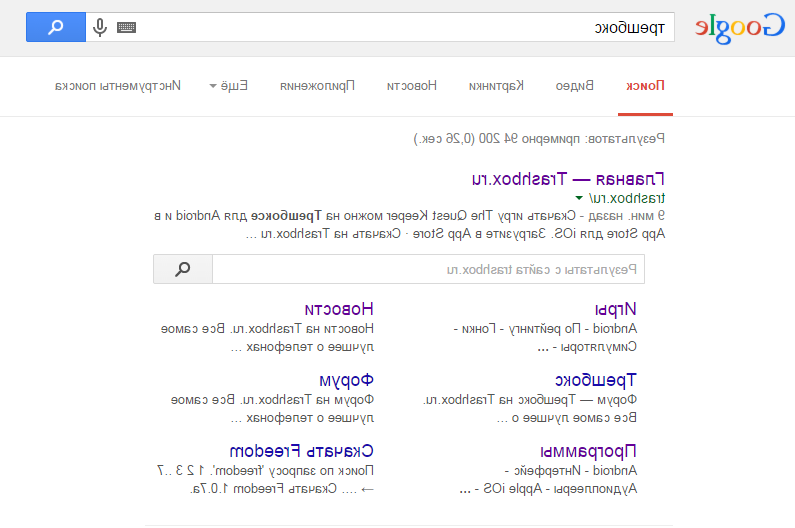Open the Игры sitelink
This screenshot has width=795, height=528.
pyautogui.click(x=616, y=309)
